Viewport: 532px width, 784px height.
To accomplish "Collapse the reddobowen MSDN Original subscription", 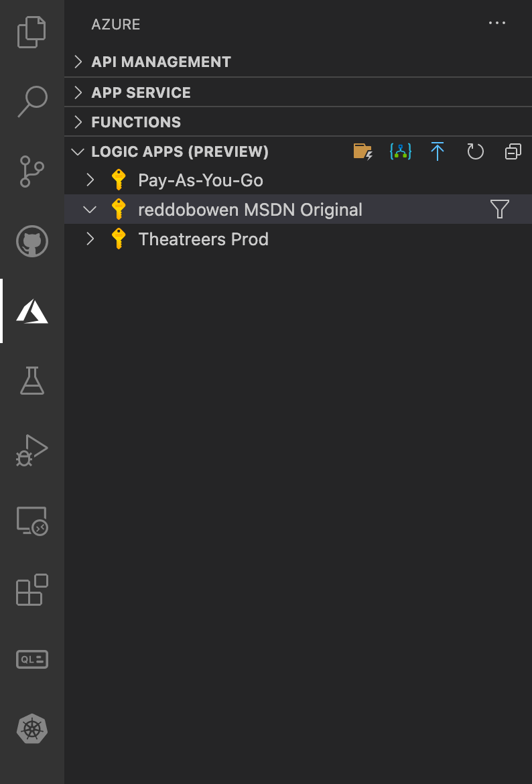I will point(90,209).
